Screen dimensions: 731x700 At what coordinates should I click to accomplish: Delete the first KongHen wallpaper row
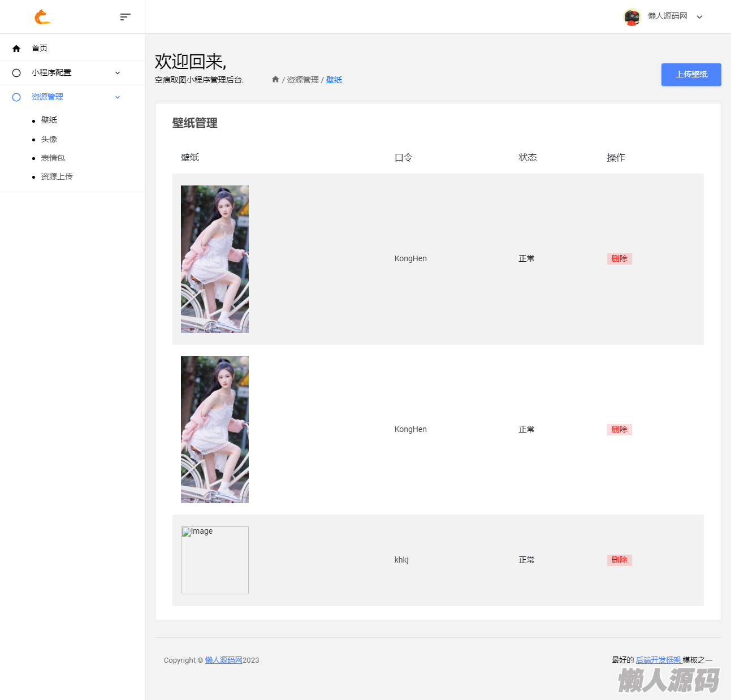point(620,259)
